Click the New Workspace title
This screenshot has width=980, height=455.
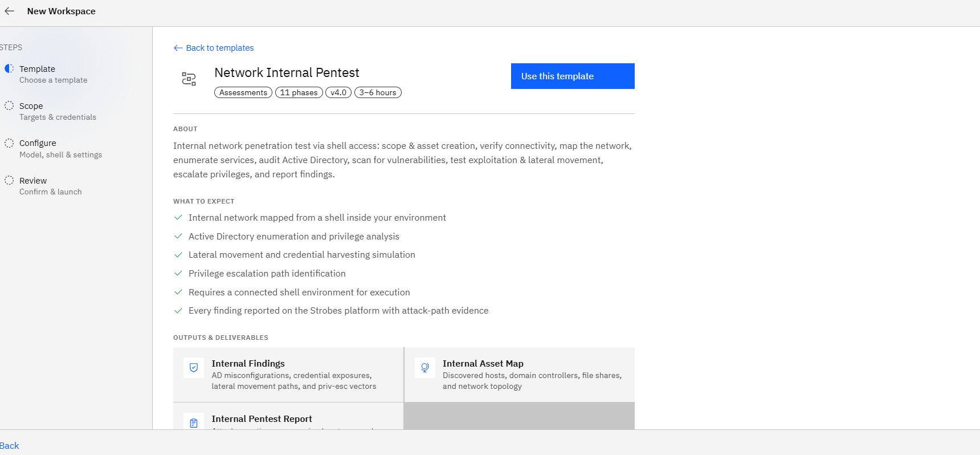pos(62,11)
